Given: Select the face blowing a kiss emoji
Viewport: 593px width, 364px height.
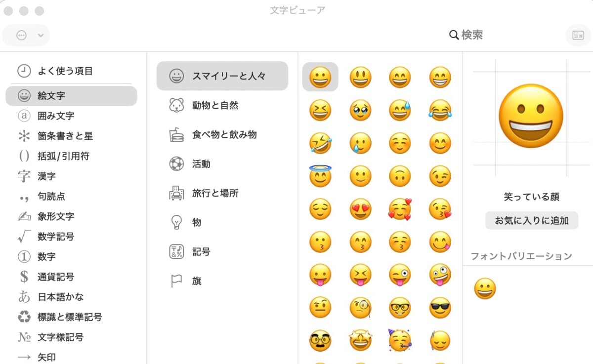Looking at the screenshot, I should pos(440,209).
